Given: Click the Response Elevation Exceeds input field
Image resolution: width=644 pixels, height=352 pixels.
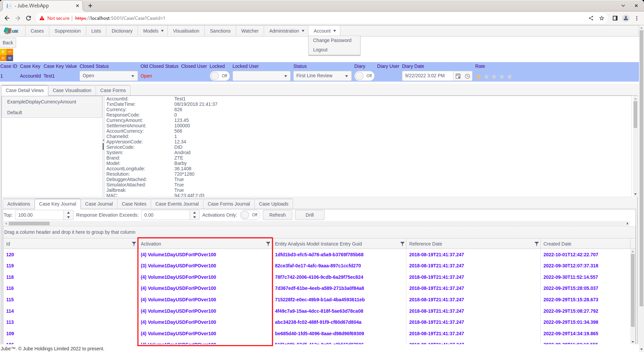Looking at the screenshot, I should point(166,215).
